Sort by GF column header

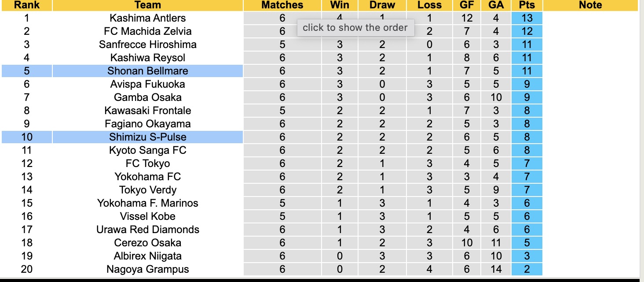[467, 5]
